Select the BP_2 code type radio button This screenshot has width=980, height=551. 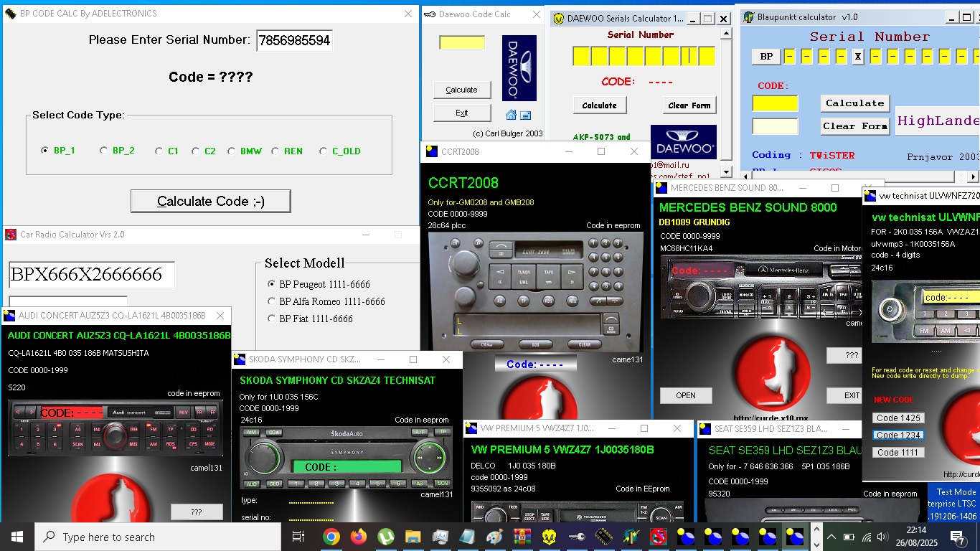[104, 151]
